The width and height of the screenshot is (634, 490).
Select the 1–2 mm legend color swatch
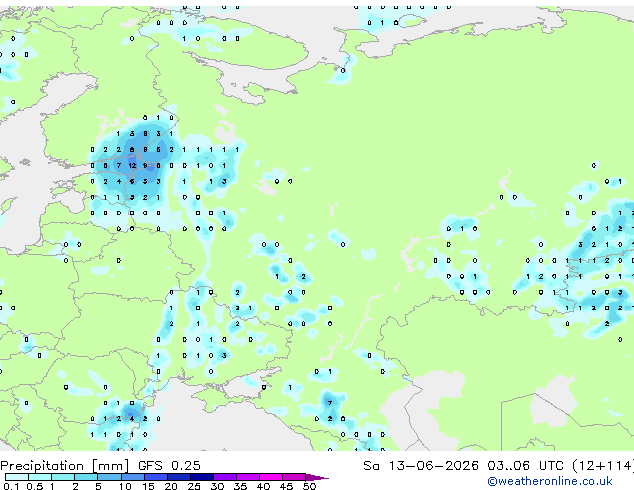63,477
